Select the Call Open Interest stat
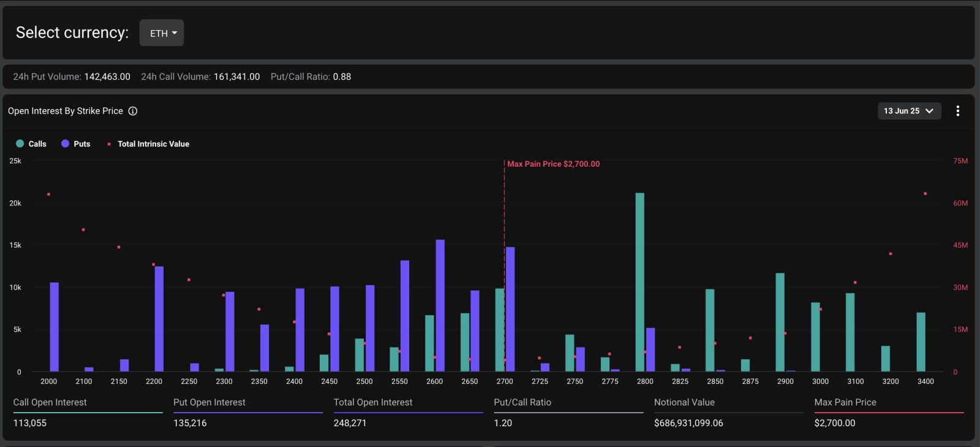This screenshot has width=980, height=447. click(x=50, y=403)
